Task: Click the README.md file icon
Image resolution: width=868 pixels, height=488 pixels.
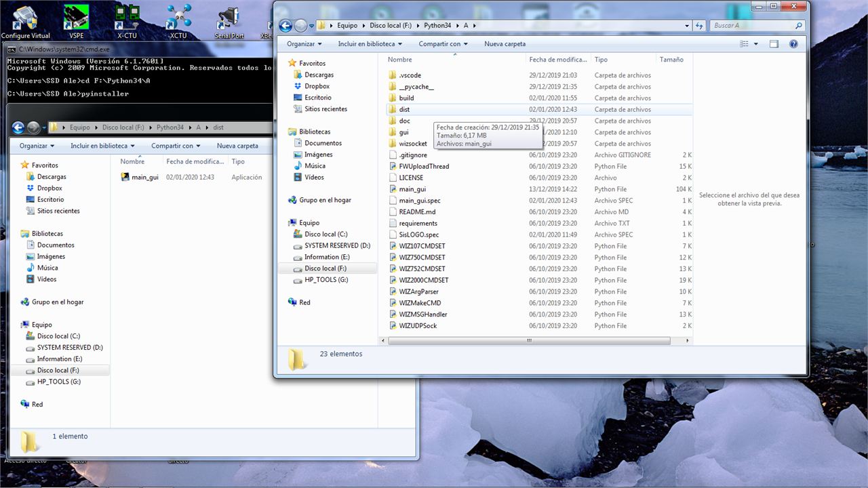Action: (x=393, y=211)
